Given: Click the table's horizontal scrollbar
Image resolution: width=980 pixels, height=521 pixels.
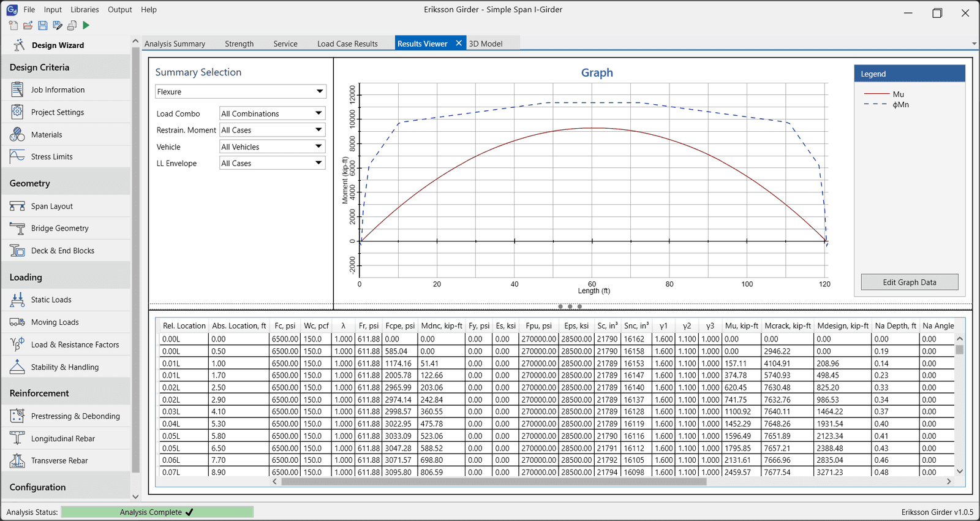Looking at the screenshot, I should click(x=493, y=482).
